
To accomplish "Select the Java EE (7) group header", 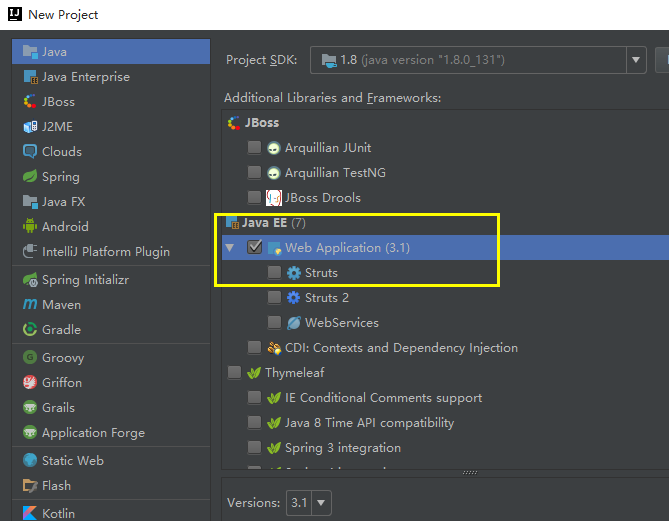I will click(x=273, y=223).
